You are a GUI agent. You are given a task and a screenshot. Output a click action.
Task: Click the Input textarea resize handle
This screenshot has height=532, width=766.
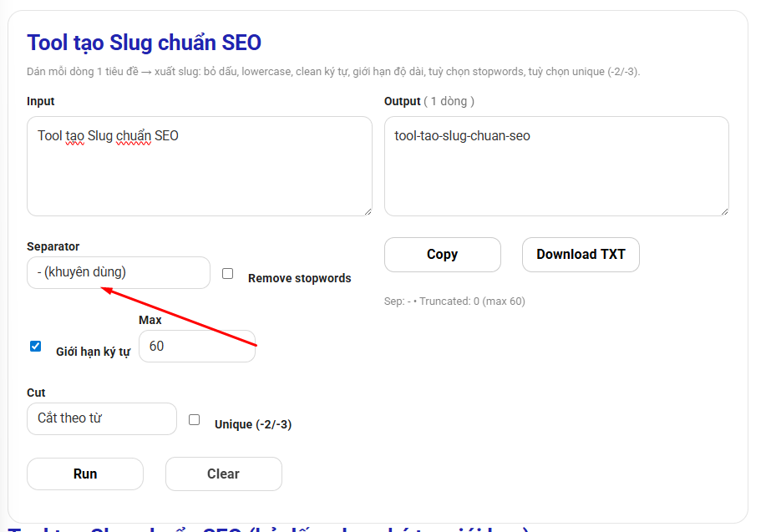point(368,211)
